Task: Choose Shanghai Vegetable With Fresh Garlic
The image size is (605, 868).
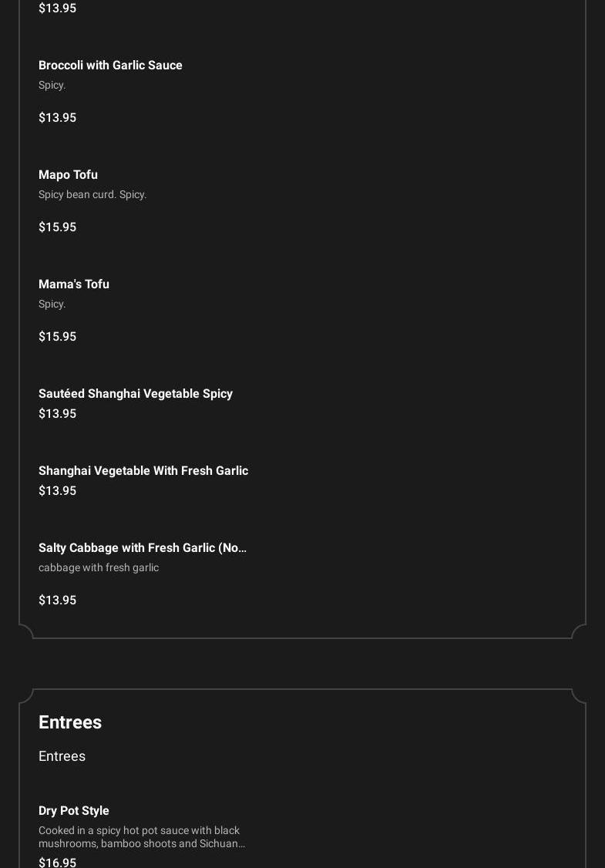Action: pyautogui.click(x=143, y=471)
